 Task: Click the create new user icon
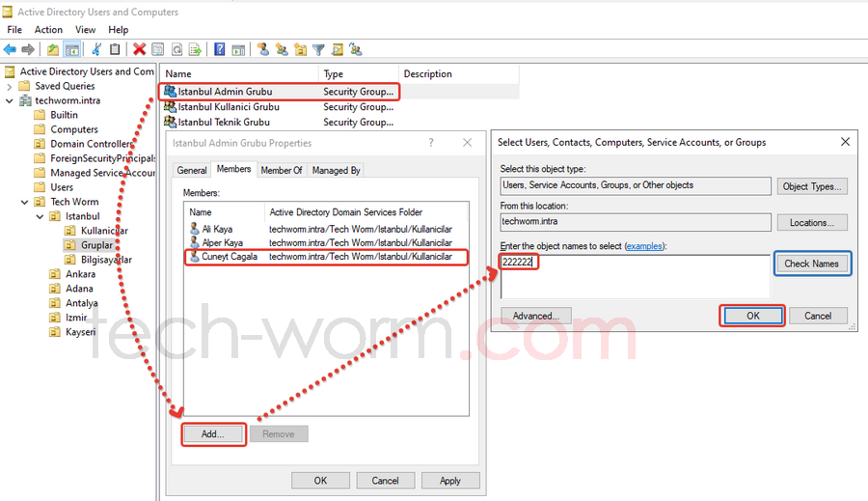click(x=262, y=49)
